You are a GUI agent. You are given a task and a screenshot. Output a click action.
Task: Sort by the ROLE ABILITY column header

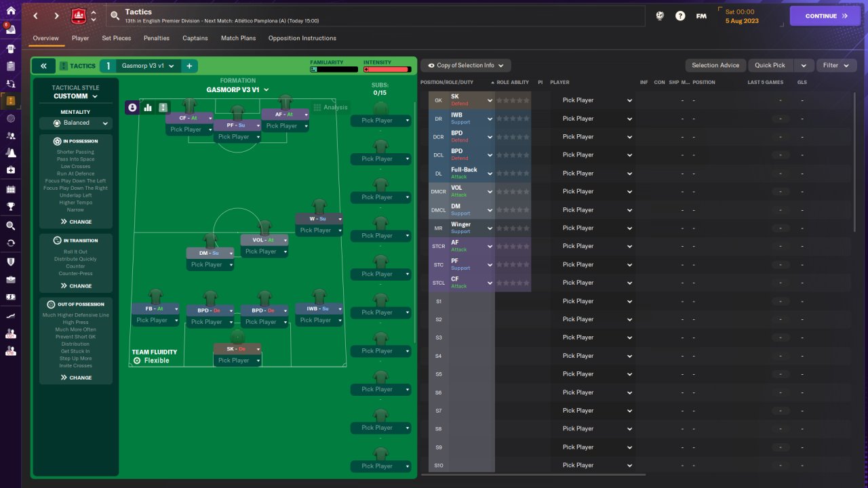512,82
